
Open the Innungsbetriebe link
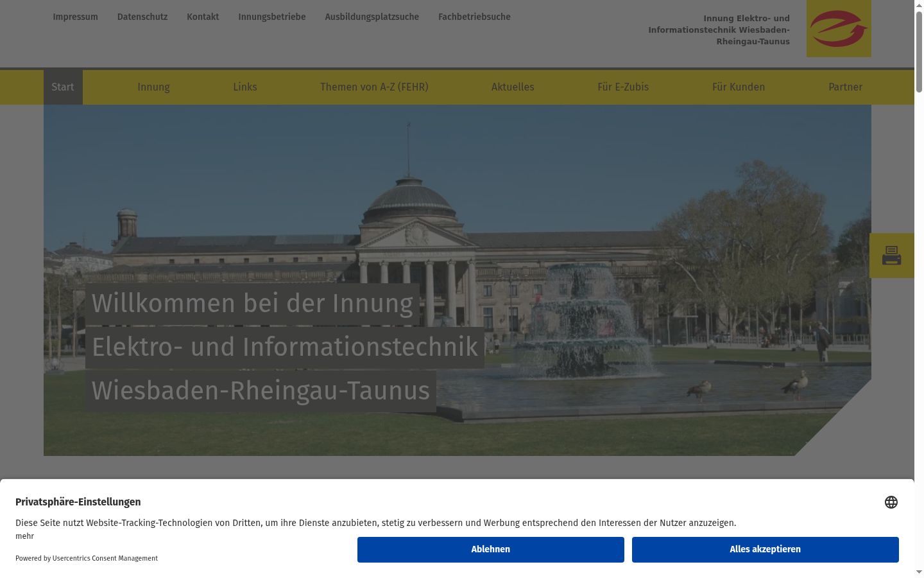pos(272,17)
